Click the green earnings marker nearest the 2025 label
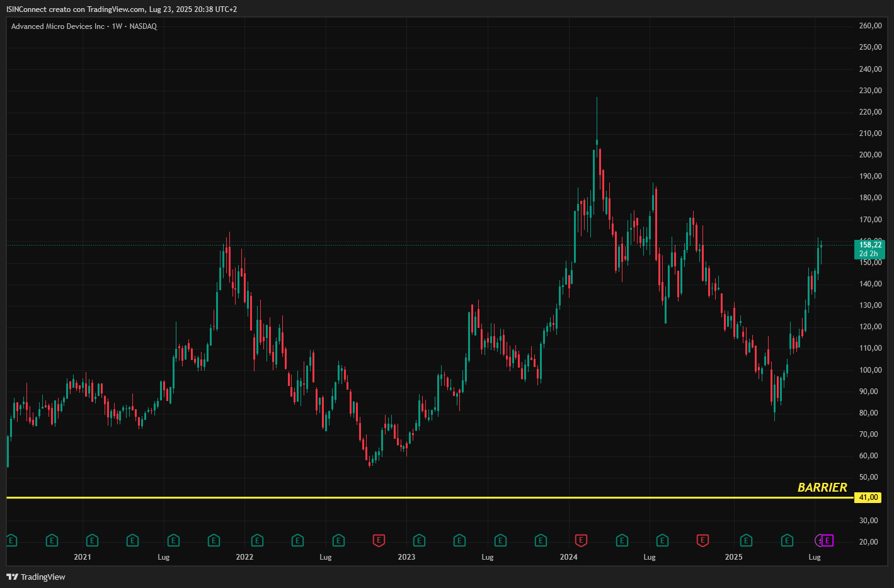Viewport: 894px width, 588px height. (x=746, y=540)
